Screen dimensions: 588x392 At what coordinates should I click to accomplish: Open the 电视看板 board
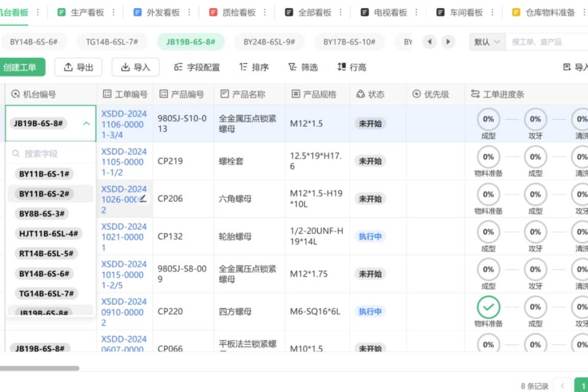tap(390, 11)
